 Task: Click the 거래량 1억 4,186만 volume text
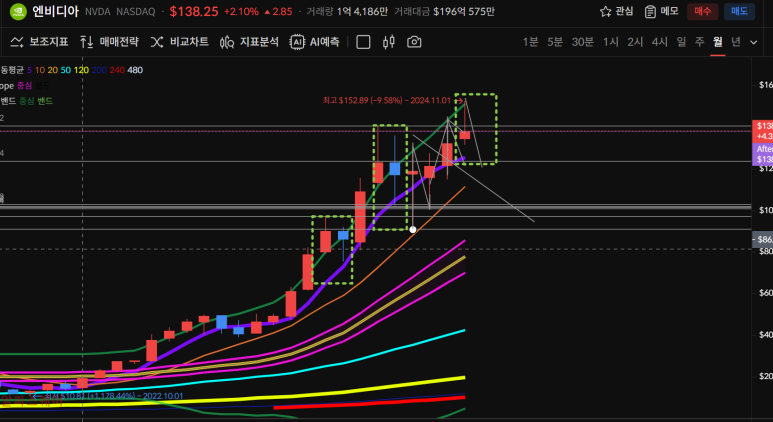point(347,11)
